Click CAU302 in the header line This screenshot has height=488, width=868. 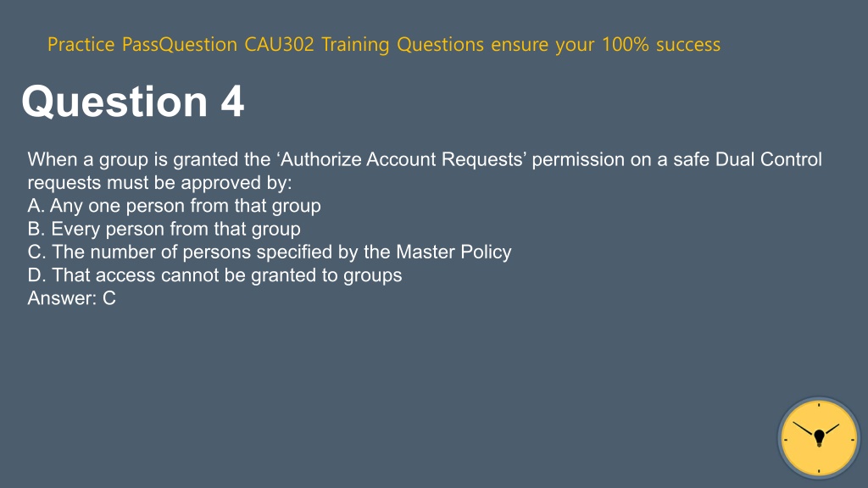click(x=279, y=44)
